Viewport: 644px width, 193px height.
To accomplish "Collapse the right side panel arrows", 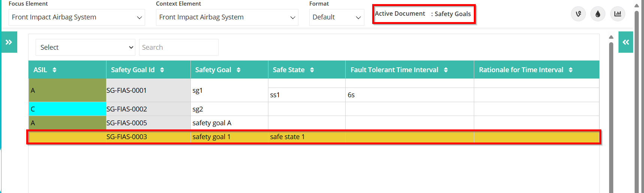I will tap(626, 42).
